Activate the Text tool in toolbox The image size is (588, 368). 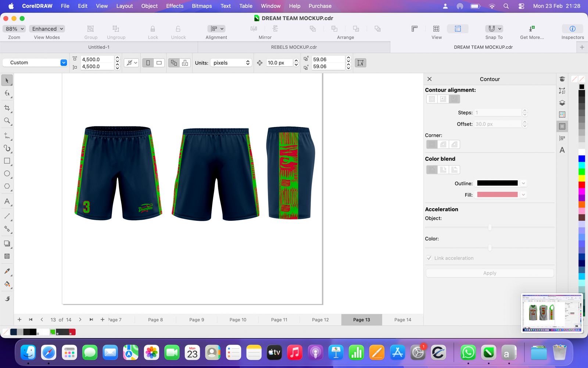[x=7, y=201]
